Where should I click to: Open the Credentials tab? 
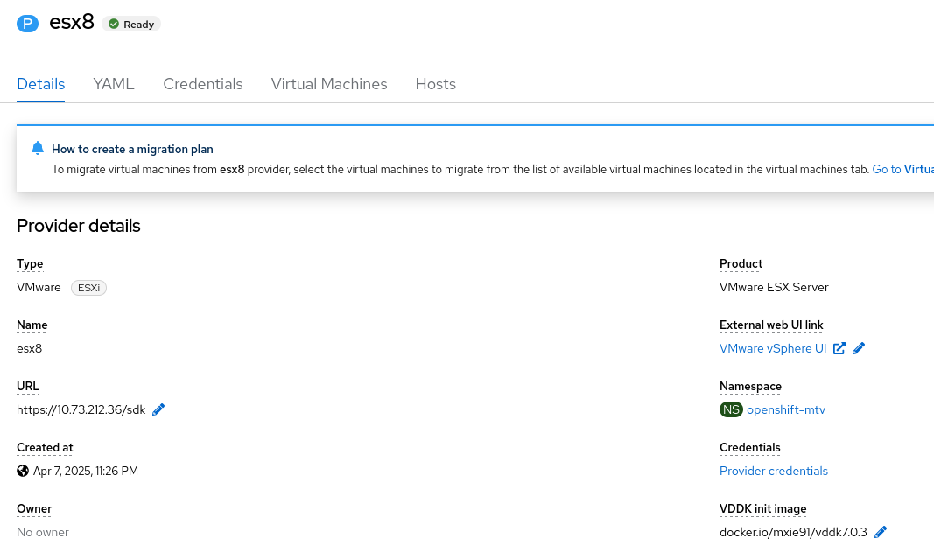tap(203, 84)
